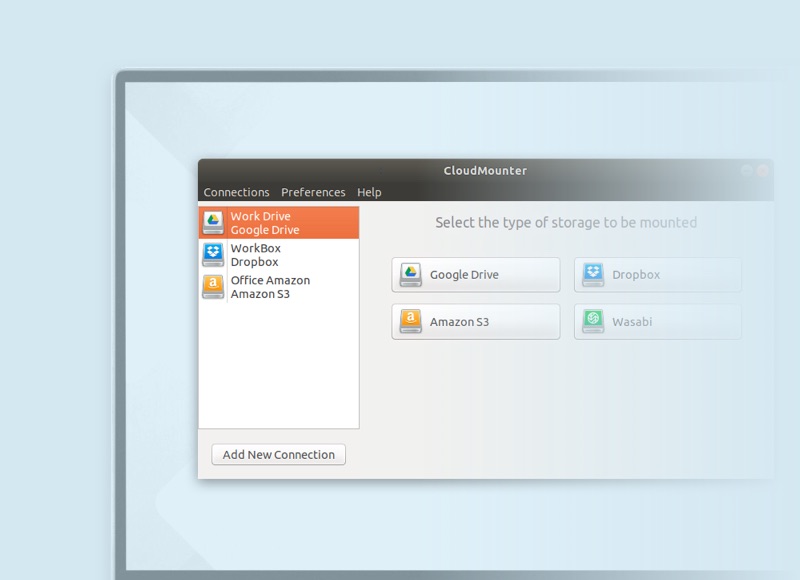Click the Dropbox icon in storage button

point(593,274)
